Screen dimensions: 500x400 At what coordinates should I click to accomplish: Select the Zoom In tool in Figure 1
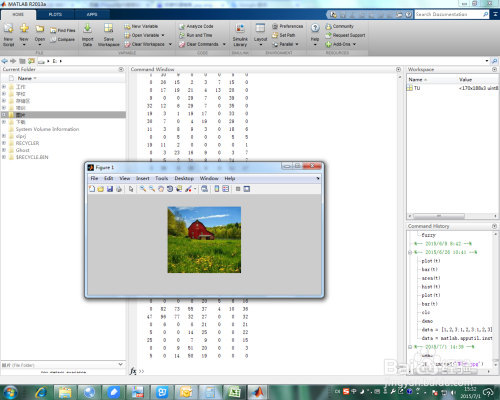tap(143, 189)
